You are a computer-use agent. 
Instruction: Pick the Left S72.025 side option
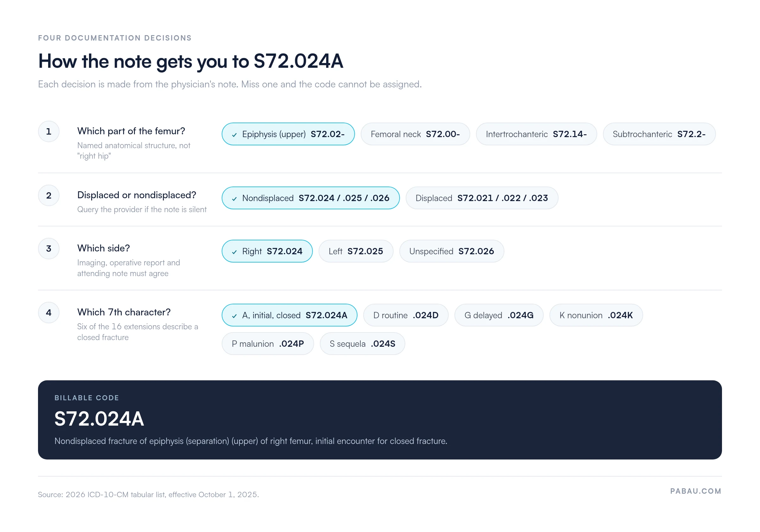pos(356,251)
